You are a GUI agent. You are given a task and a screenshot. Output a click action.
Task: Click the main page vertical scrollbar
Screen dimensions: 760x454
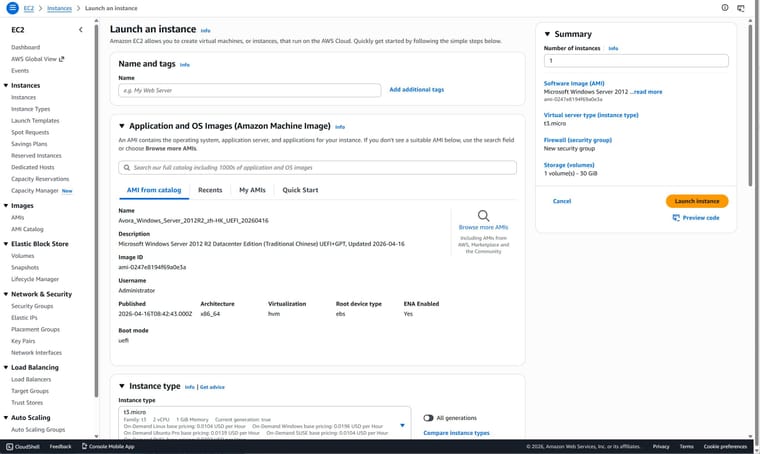tap(750, 104)
